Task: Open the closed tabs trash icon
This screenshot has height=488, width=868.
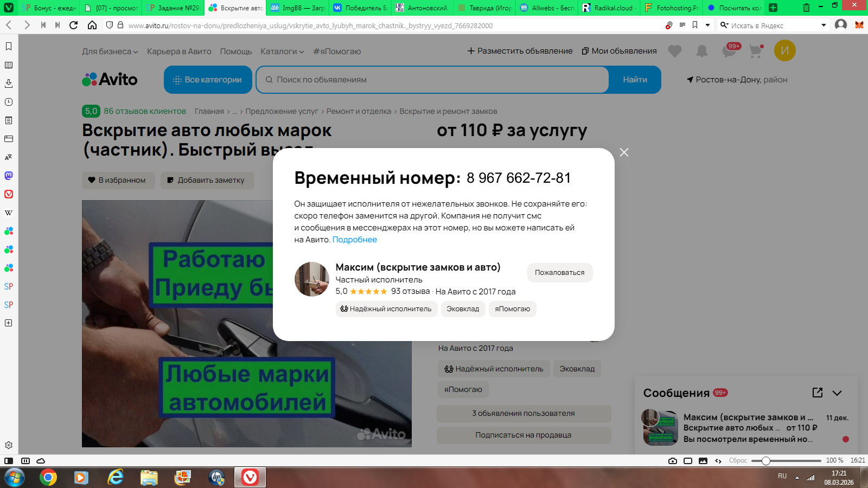Action: [806, 8]
